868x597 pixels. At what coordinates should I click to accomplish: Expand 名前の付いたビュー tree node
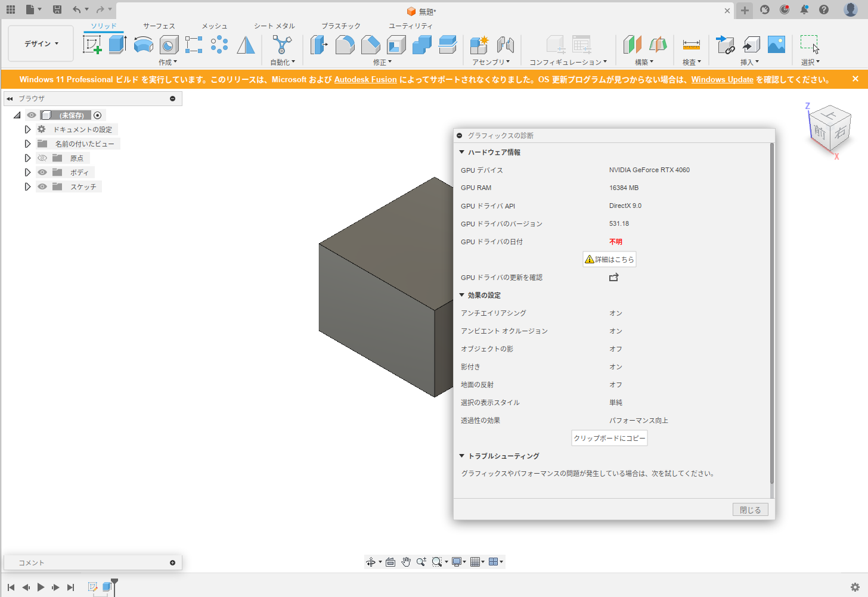click(27, 144)
